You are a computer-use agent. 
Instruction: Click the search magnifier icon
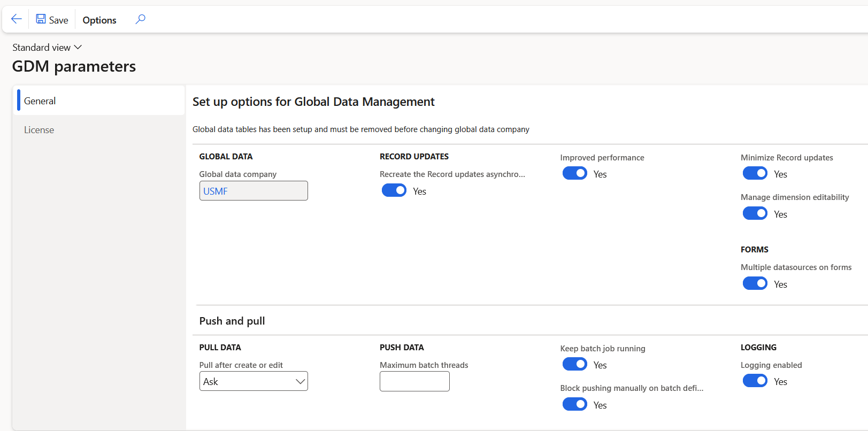click(140, 19)
